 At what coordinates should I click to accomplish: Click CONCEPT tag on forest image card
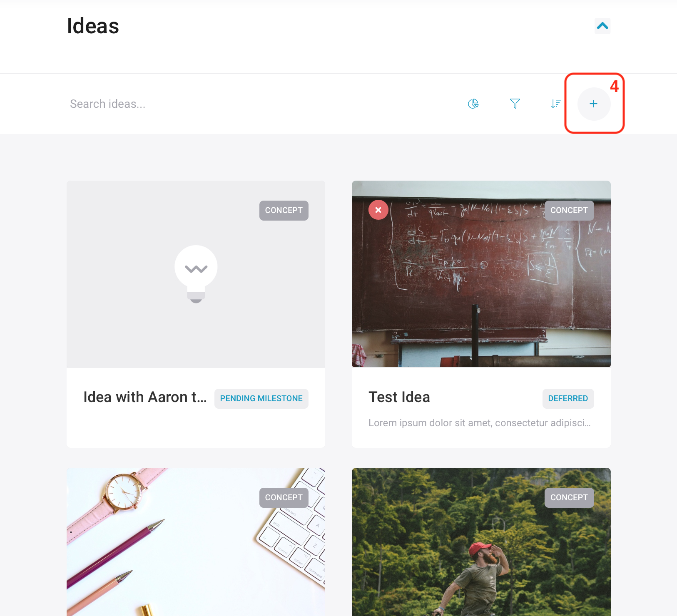[569, 498]
